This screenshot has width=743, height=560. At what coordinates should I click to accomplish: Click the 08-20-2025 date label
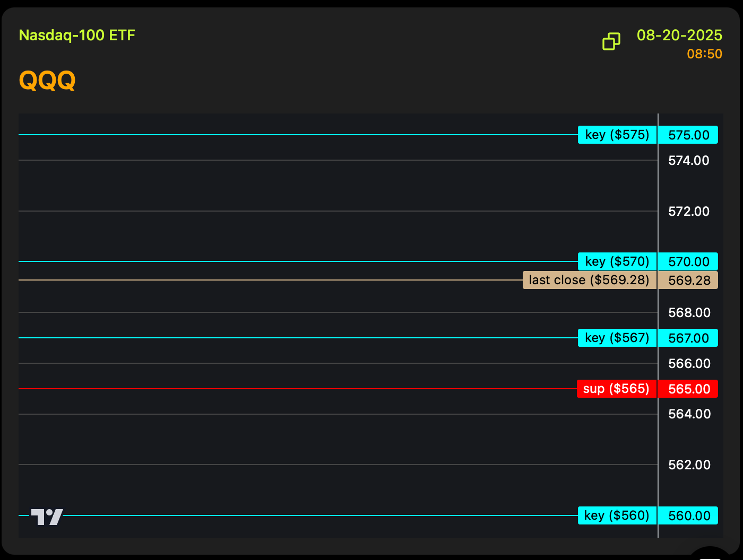point(679,36)
